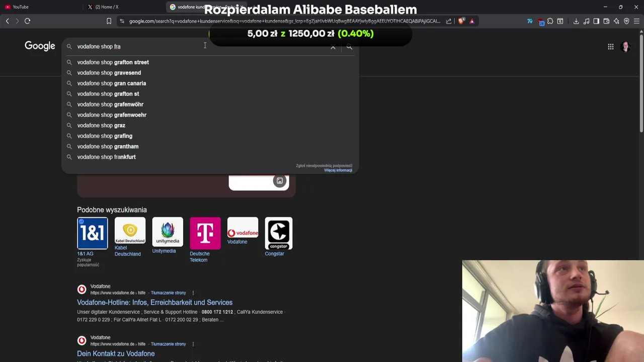644x362 pixels.
Task: Open the Congstar related search
Action: (x=278, y=237)
